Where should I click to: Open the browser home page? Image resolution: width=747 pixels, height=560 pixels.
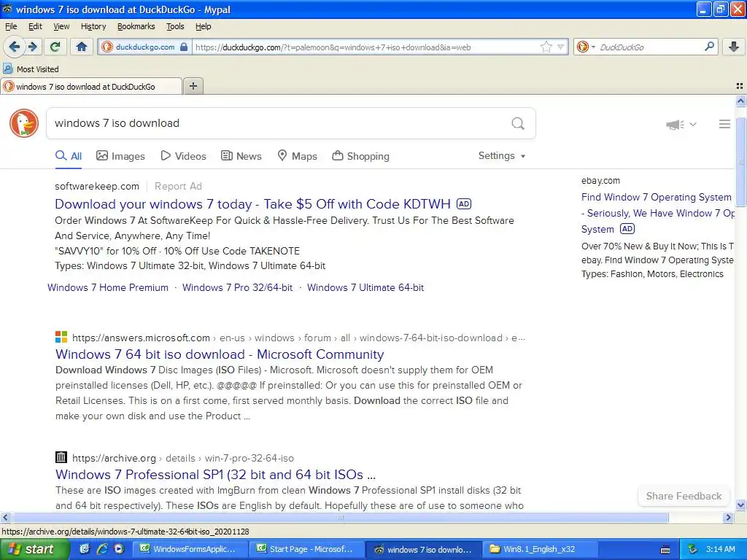[x=82, y=47]
